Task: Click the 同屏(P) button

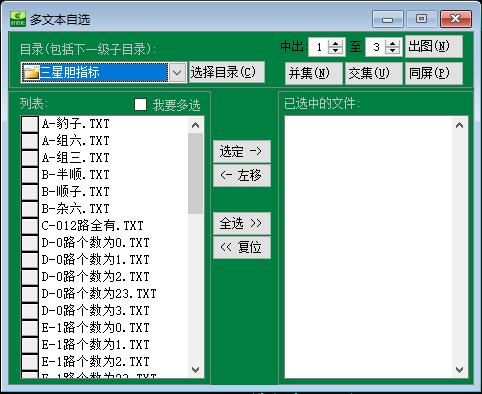Action: pyautogui.click(x=434, y=73)
